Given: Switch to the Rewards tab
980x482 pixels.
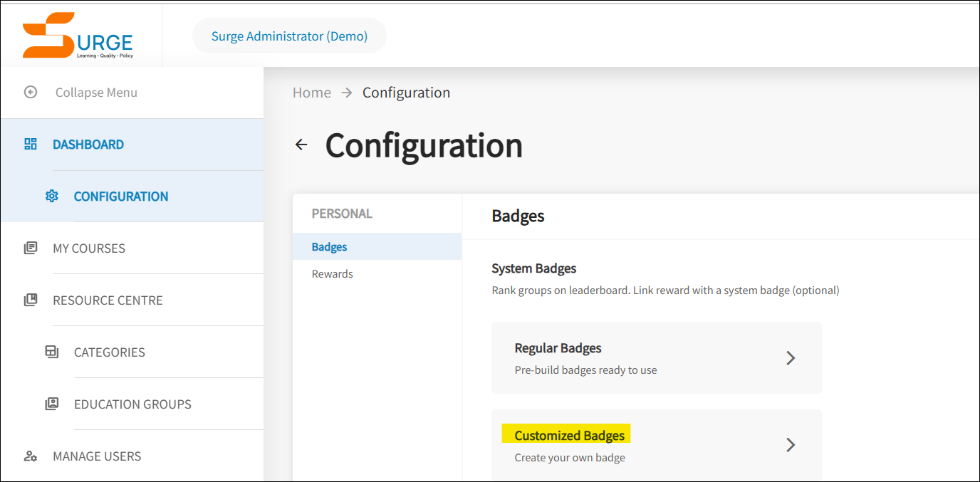Looking at the screenshot, I should click(333, 273).
